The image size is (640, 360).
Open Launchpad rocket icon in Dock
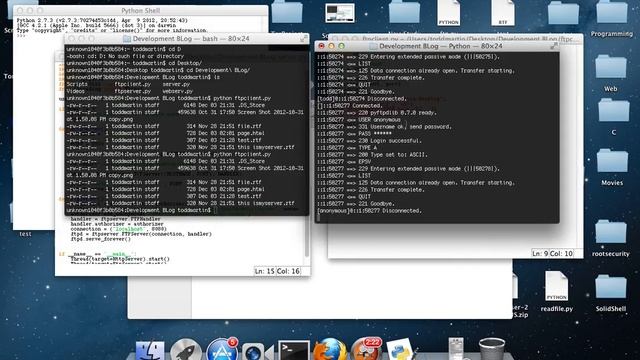(186, 350)
